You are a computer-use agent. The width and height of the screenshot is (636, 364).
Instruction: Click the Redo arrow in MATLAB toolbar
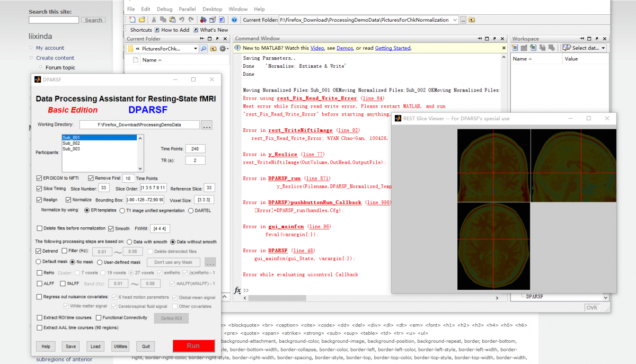pyautogui.click(x=190, y=20)
